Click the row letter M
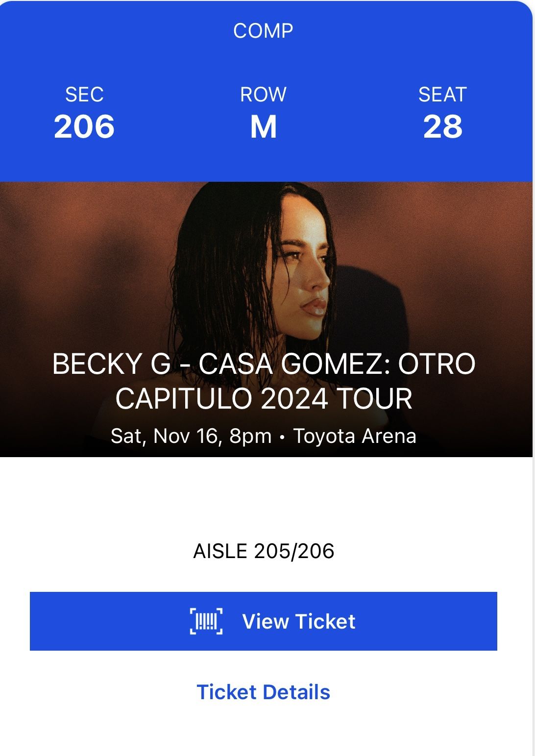Image resolution: width=535 pixels, height=756 pixels. tap(264, 126)
